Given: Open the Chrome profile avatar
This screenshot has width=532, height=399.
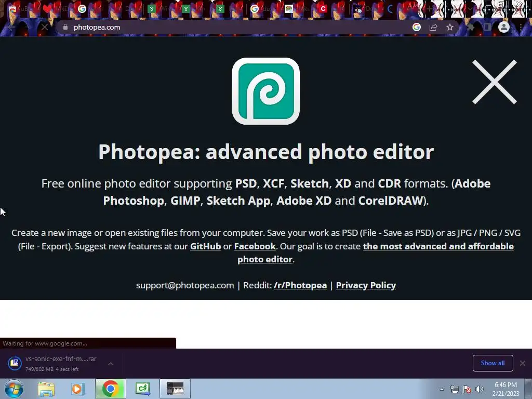Looking at the screenshot, I should coord(504,27).
